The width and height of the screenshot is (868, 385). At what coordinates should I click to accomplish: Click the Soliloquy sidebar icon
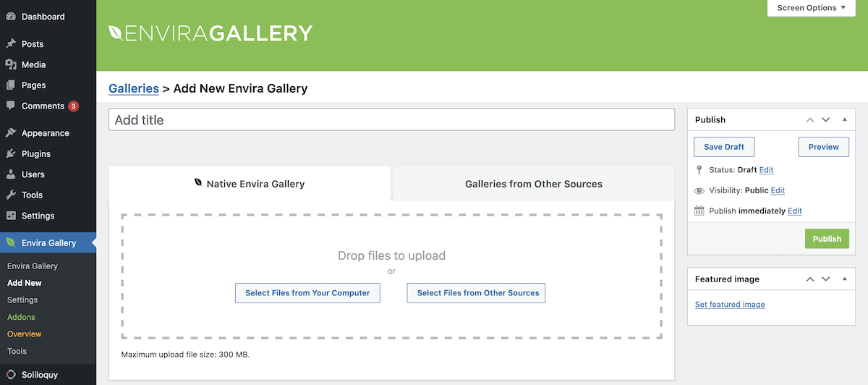[x=11, y=375]
